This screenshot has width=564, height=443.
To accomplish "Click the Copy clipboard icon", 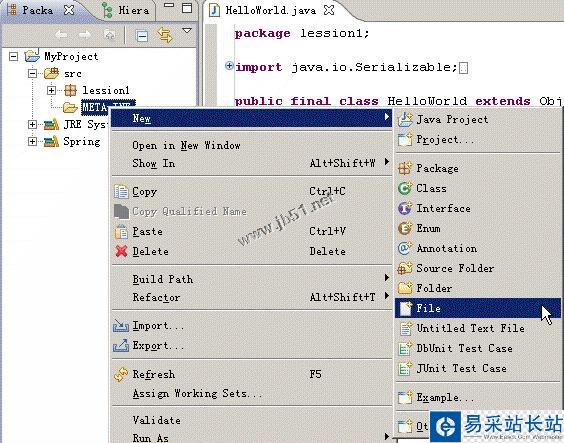I will pos(121,191).
